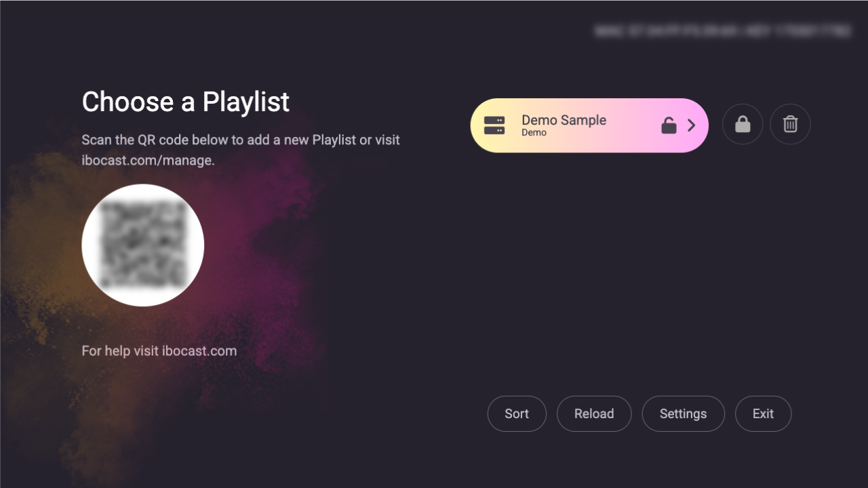Reload the playlists
Screen dimensions: 868x488
pyautogui.click(x=594, y=413)
